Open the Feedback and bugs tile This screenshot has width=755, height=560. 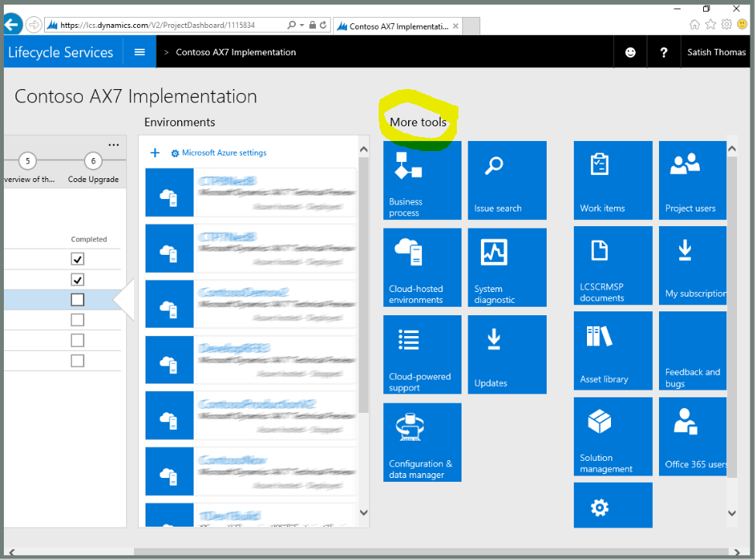692,351
